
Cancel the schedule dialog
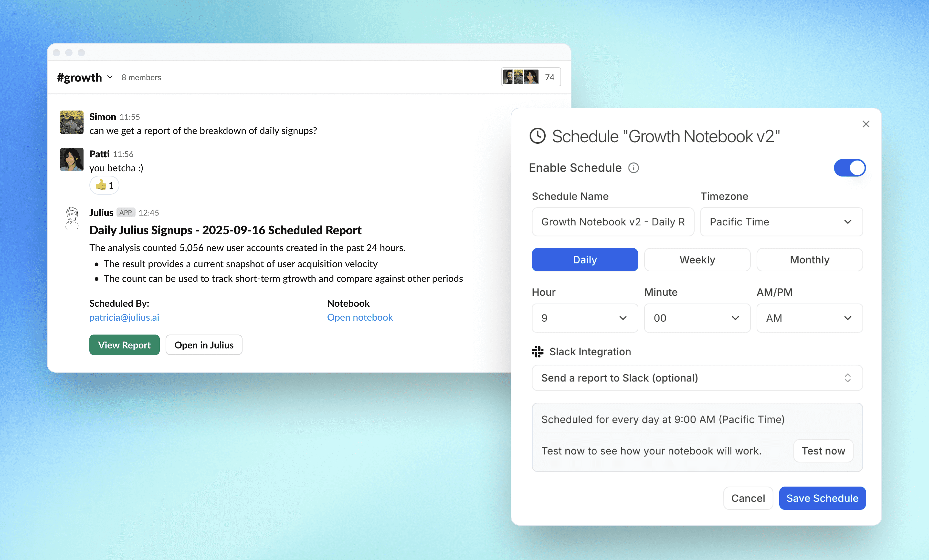click(748, 498)
